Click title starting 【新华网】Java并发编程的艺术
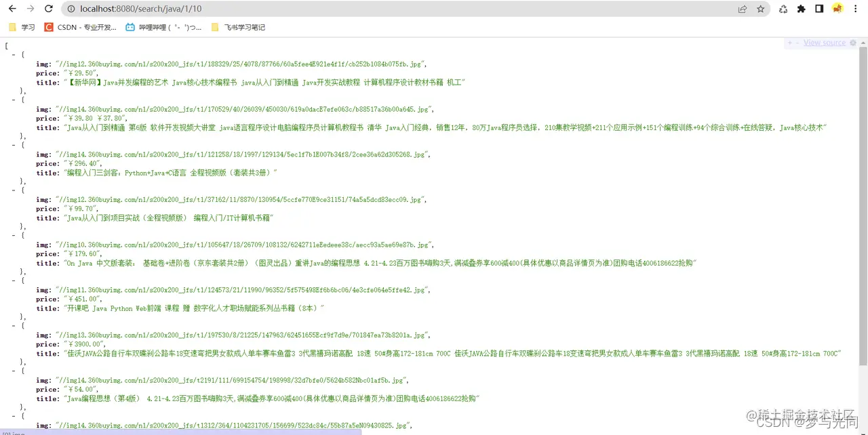This screenshot has height=435, width=868. 264,83
